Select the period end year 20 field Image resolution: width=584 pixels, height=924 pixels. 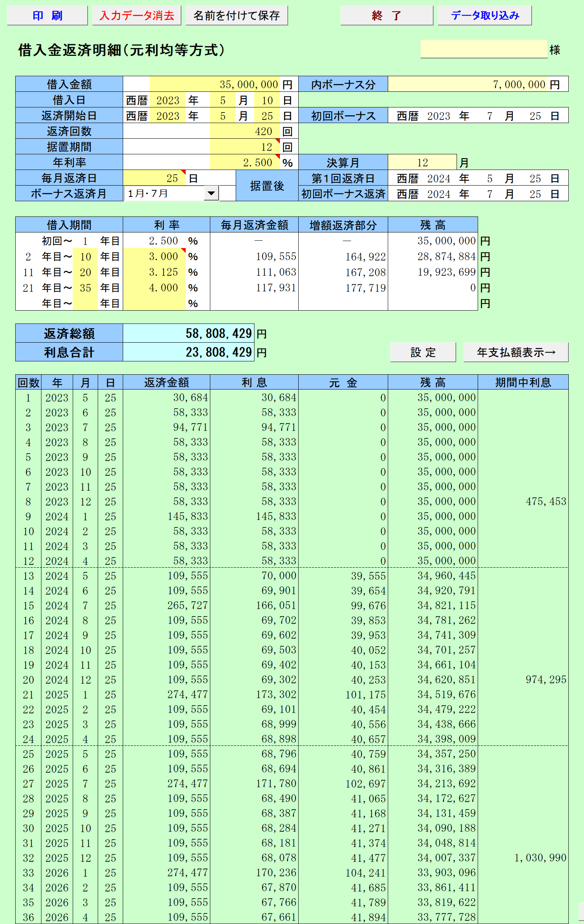pyautogui.click(x=85, y=272)
